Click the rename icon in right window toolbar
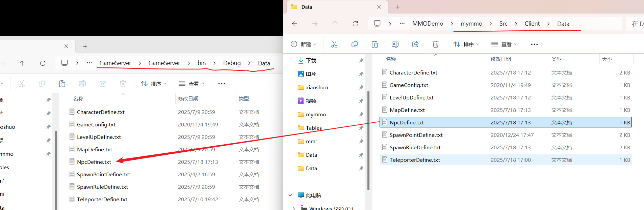Viewport: 644px width, 210px height. (x=395, y=44)
